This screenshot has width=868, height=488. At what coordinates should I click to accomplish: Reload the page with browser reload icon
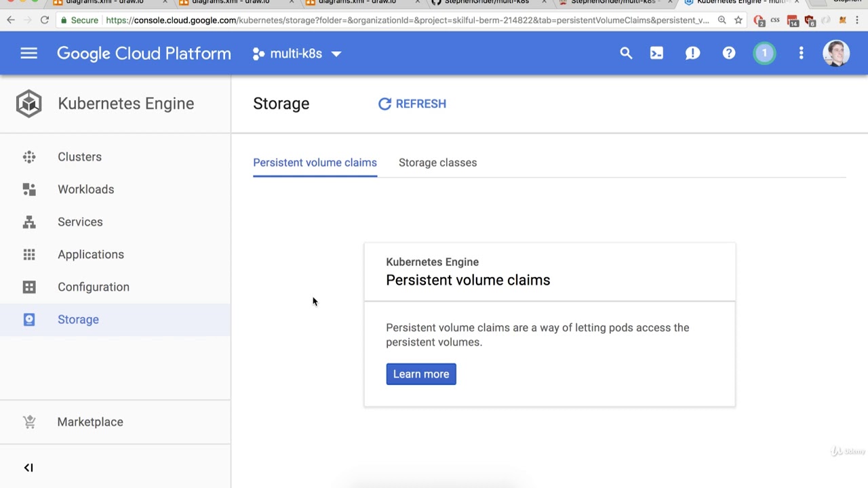[x=44, y=20]
